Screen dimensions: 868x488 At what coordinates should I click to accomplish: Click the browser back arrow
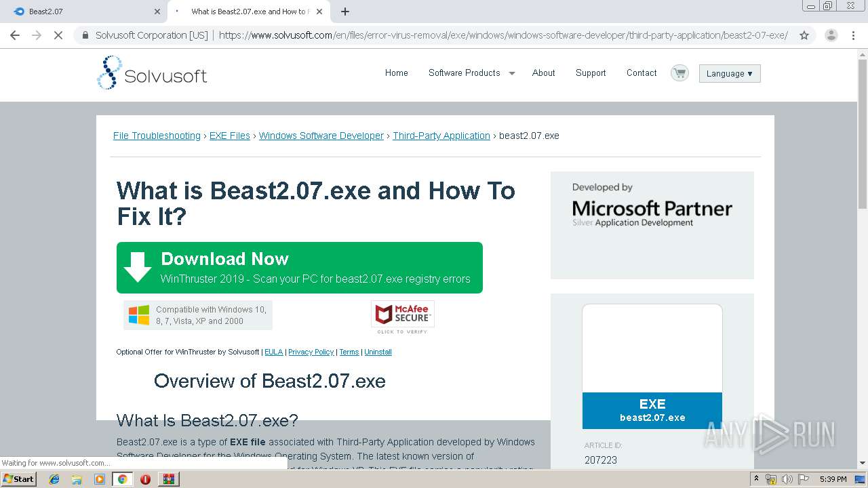point(15,35)
